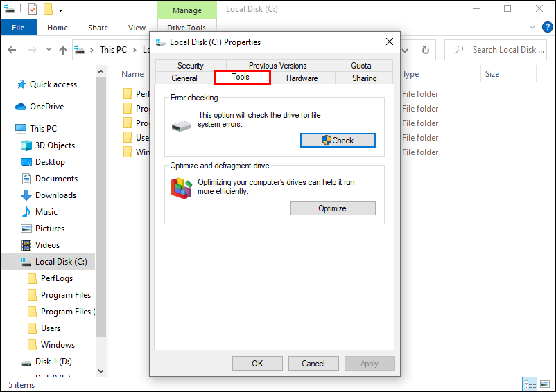This screenshot has height=392, width=556.
Task: Click the Forward navigation arrow
Action: tap(33, 50)
